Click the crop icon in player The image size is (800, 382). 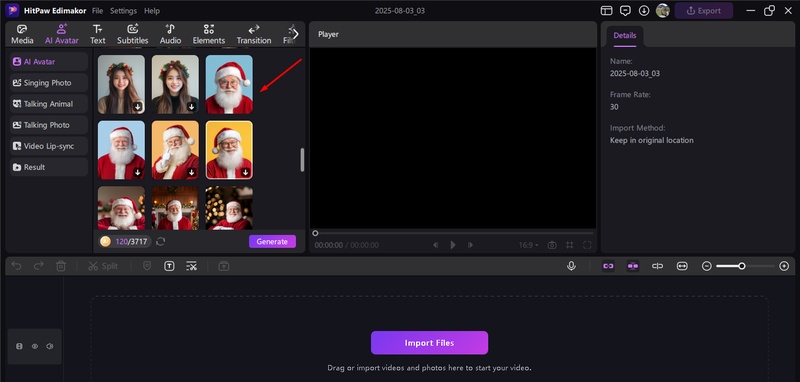coord(569,245)
